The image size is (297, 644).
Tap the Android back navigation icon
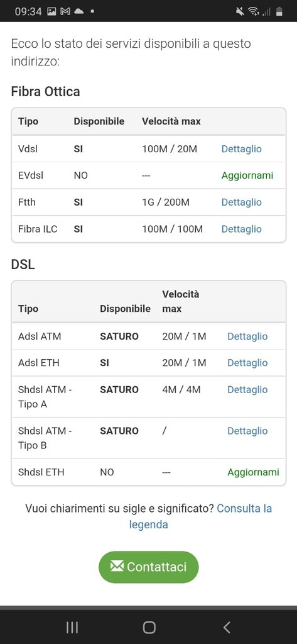pyautogui.click(x=227, y=627)
